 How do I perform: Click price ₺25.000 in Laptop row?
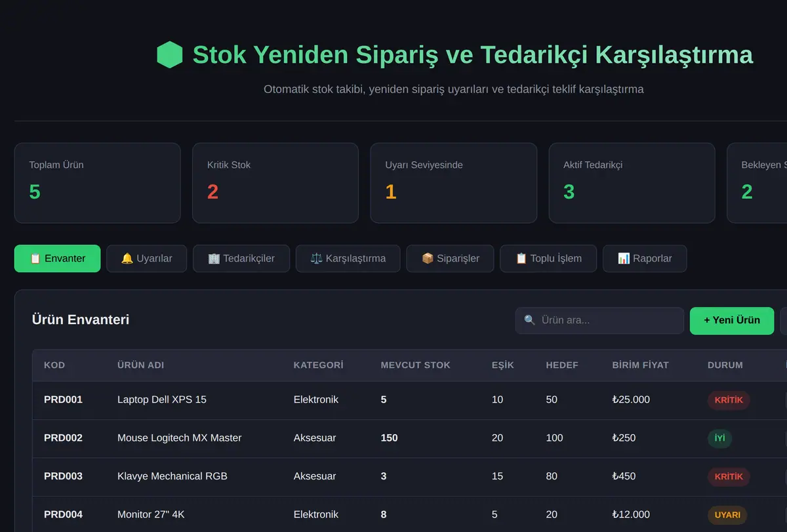631,399
